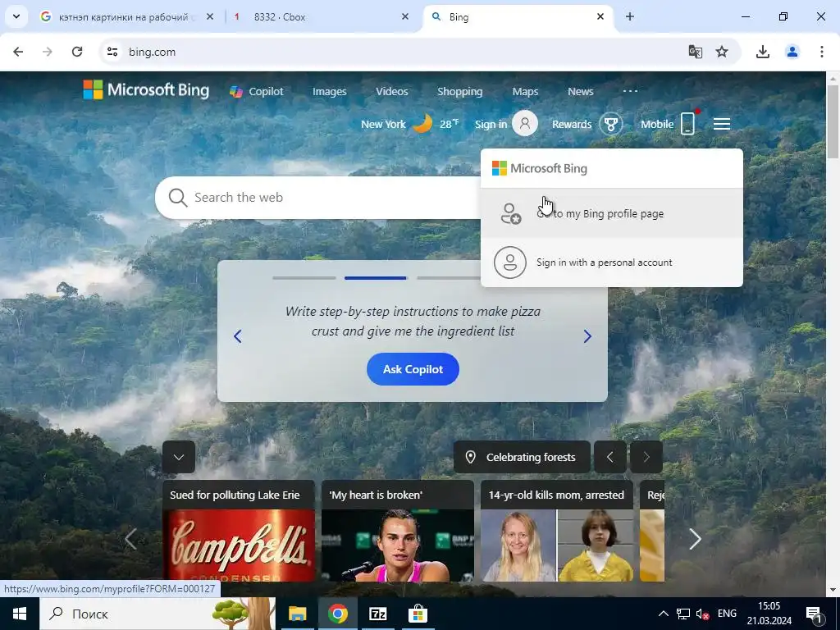
Task: Go back to the previous page
Action: pyautogui.click(x=18, y=52)
